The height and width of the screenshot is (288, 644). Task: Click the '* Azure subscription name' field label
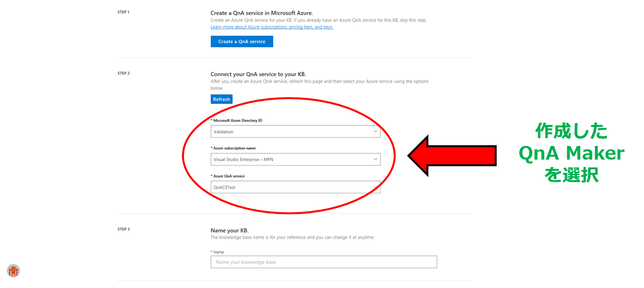coord(233,148)
